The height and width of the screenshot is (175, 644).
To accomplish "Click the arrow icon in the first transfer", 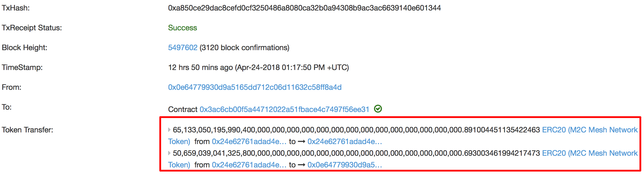I will click(302, 141).
